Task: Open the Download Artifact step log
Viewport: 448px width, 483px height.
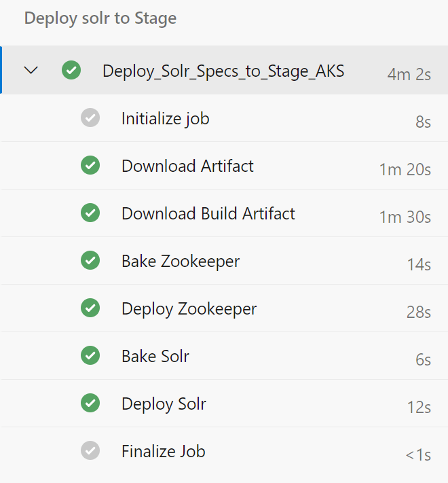Action: pos(187,166)
